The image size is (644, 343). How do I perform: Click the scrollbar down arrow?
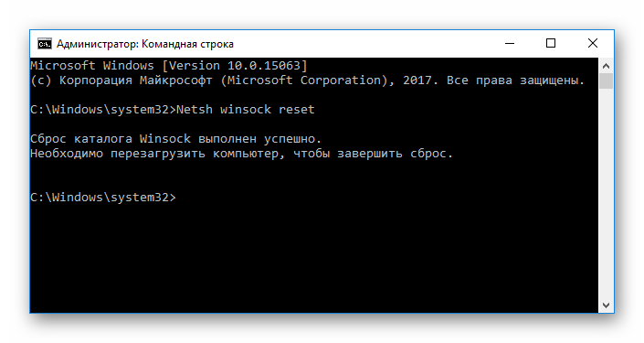606,305
